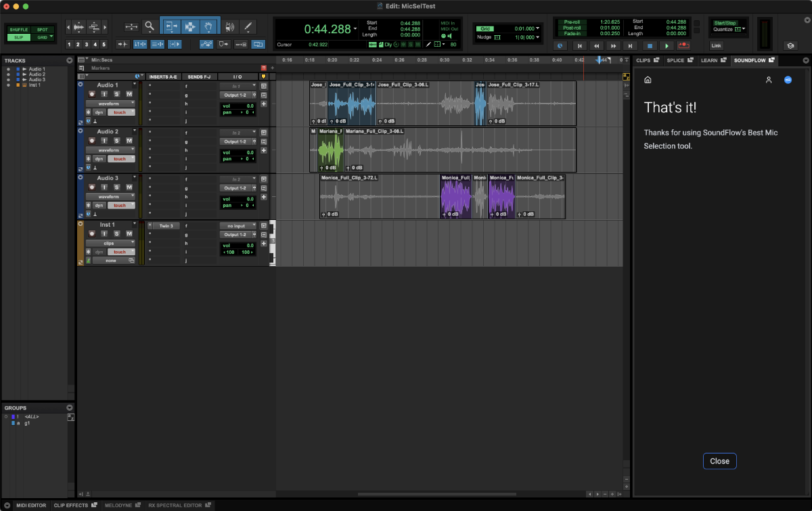Image resolution: width=812 pixels, height=511 pixels.
Task: Select the Pencil tool
Action: pos(248,26)
